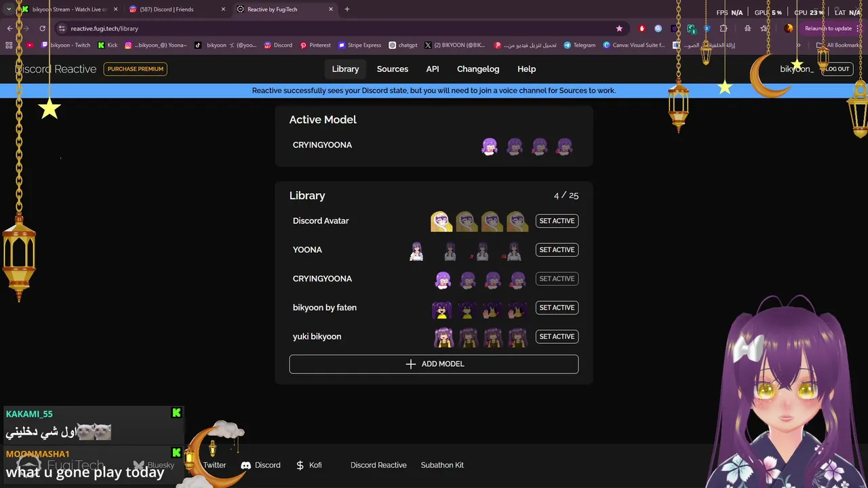Open the Stripe Express bookmark
This screenshot has width=868, height=488.
359,45
